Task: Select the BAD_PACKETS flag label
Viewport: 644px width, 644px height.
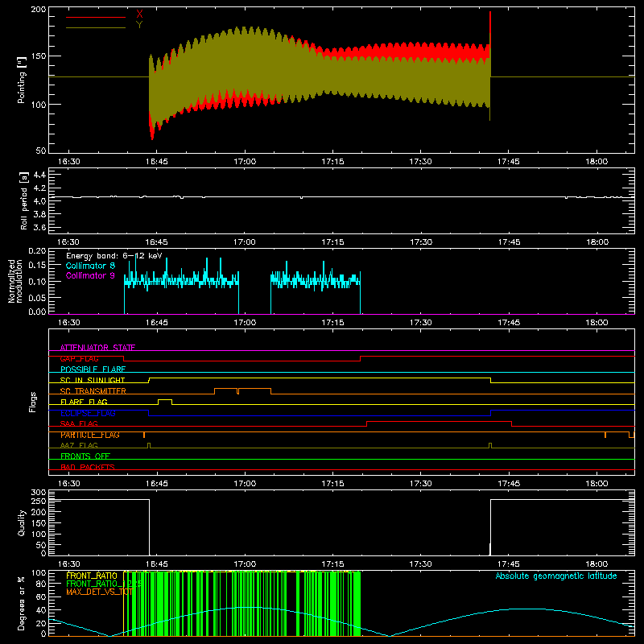Action: 88,467
